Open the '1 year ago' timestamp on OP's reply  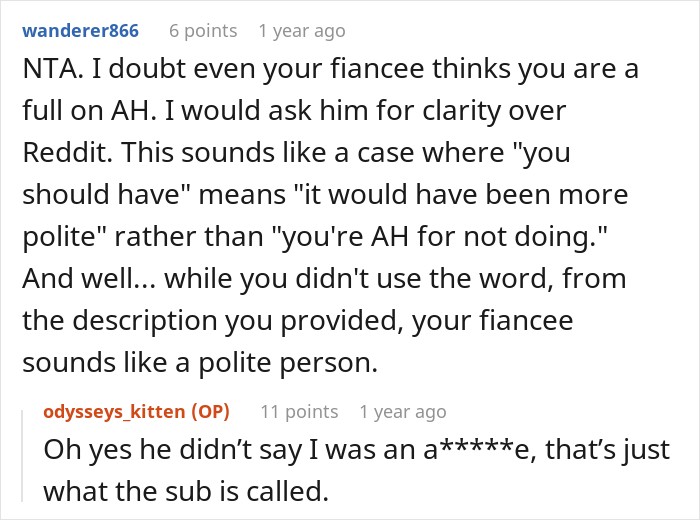pyautogui.click(x=403, y=412)
